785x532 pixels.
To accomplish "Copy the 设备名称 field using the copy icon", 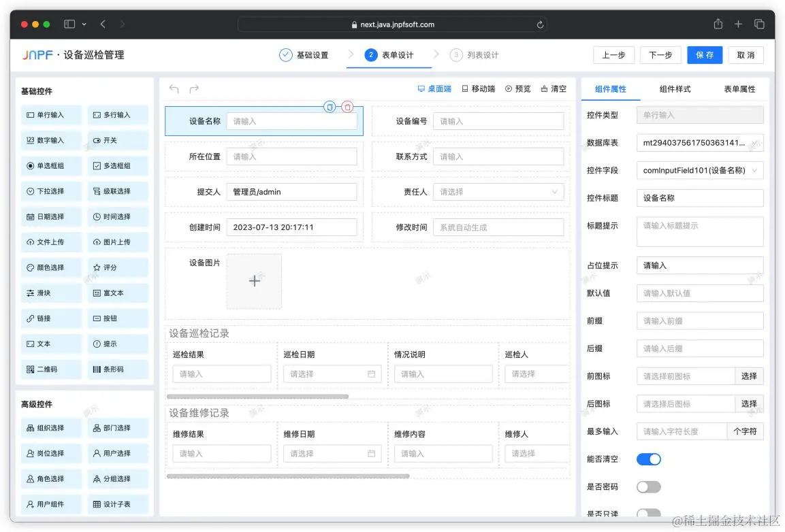I will tap(330, 107).
